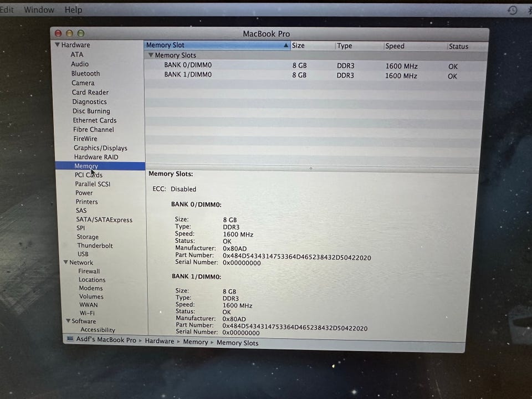The width and height of the screenshot is (532, 399).
Task: Select Wi-Fi under Network
Action: [x=87, y=313]
